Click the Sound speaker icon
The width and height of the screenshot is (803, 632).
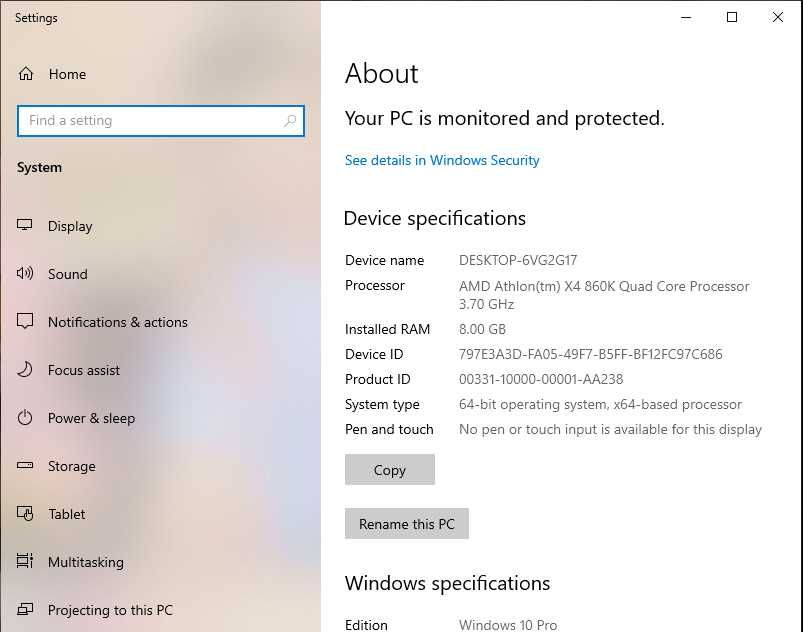coord(26,274)
